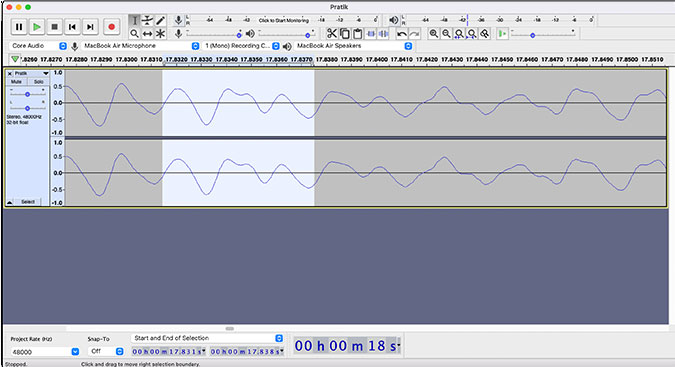Start playback with the green Play button
Screen dimensions: 675x367
[37, 27]
